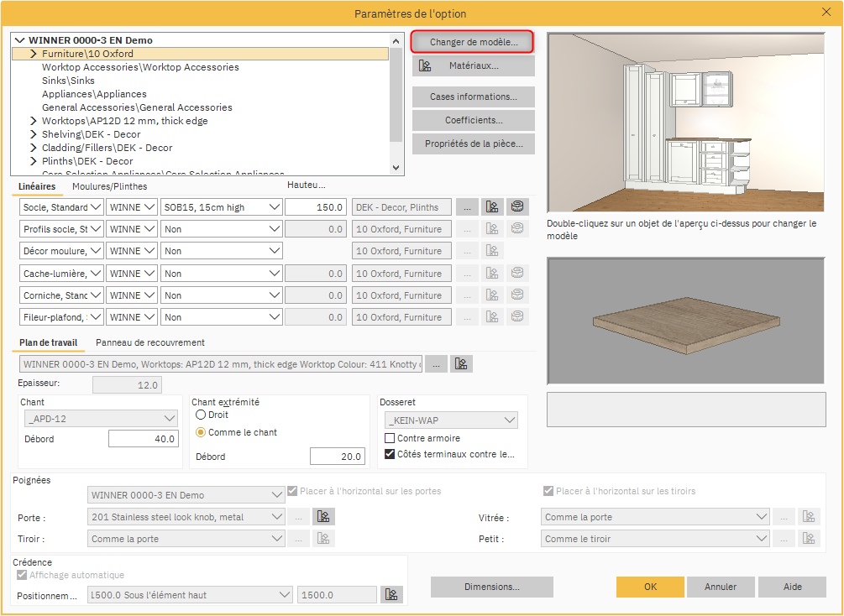The height and width of the screenshot is (616, 844).
Task: Click the material icon beside the Crédence position value
Action: click(391, 595)
